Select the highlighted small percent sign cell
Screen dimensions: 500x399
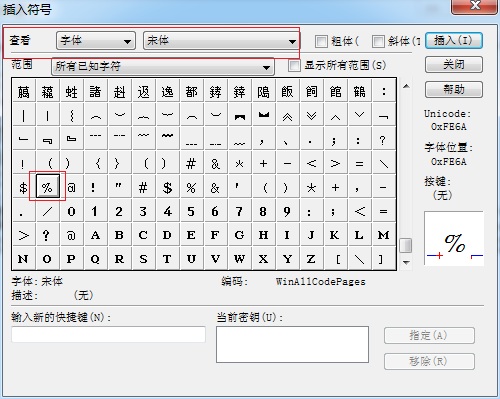(47, 187)
